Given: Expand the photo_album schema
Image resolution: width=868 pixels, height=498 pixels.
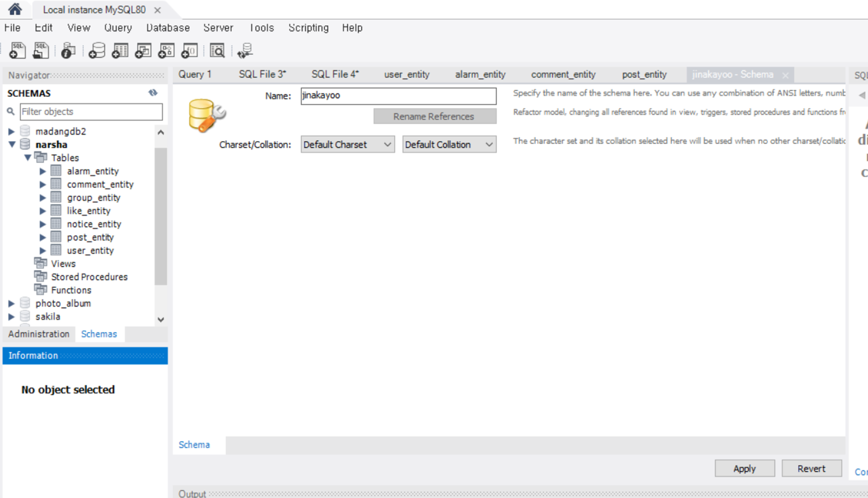Looking at the screenshot, I should coord(11,303).
